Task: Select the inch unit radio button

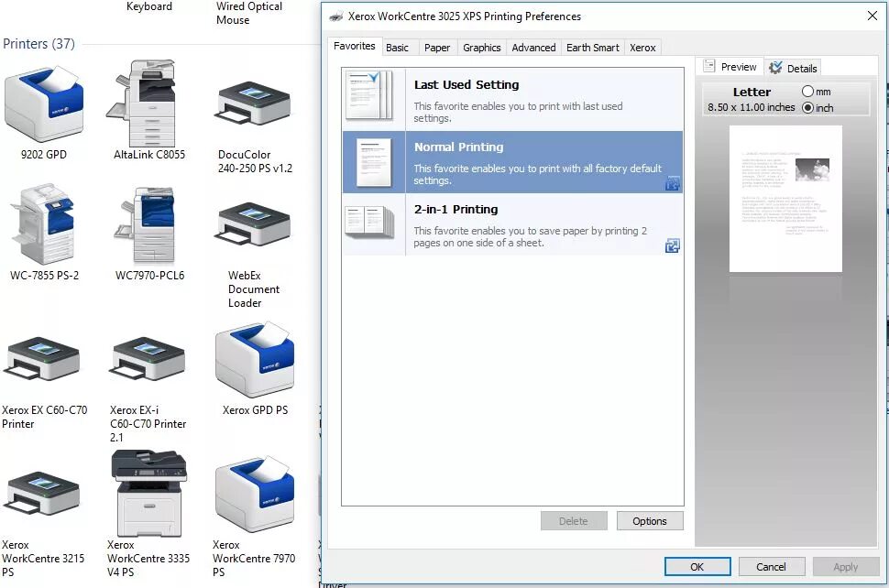Action: 808,108
